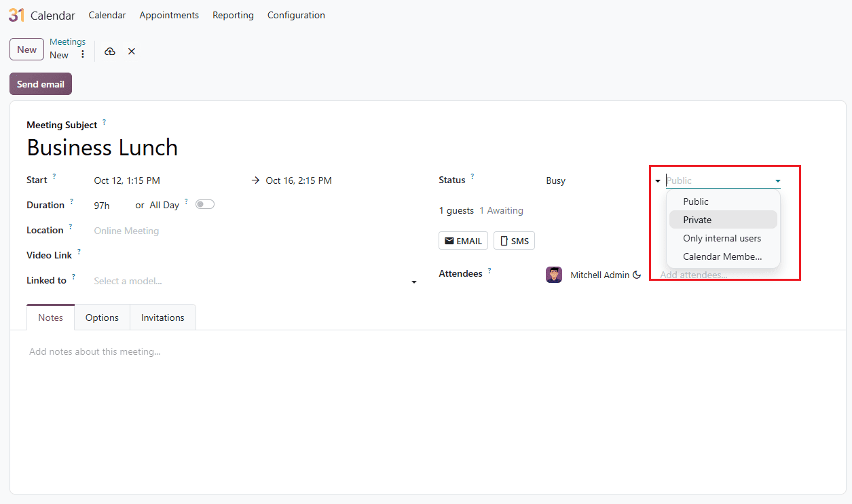Click the moon status icon beside Mitchell Admin
Screen dimensions: 852x504
637,275
